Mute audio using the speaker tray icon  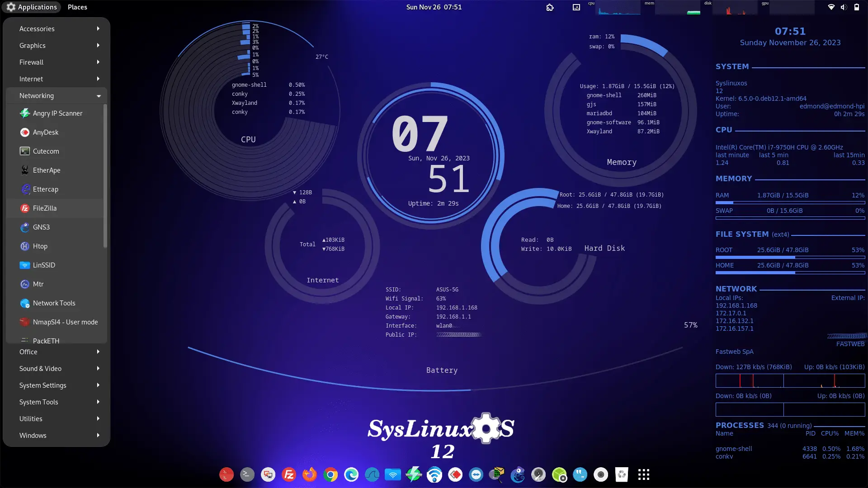pyautogui.click(x=844, y=7)
